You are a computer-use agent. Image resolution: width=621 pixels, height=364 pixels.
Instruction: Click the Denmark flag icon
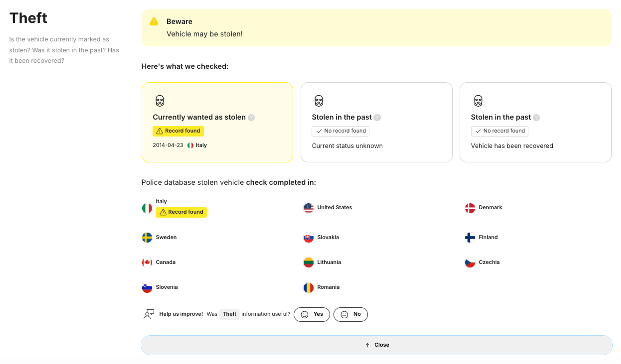tap(470, 208)
